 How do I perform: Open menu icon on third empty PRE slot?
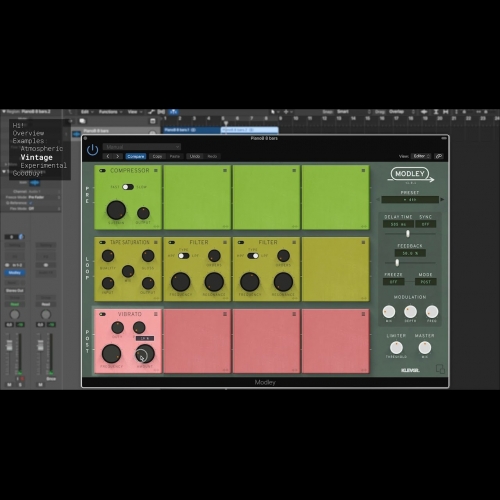(294, 170)
